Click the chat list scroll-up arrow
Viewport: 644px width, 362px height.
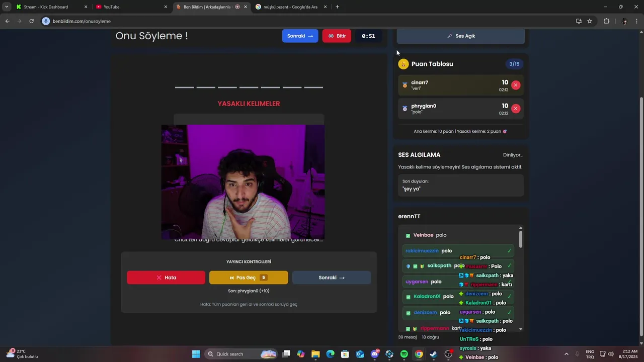521,228
